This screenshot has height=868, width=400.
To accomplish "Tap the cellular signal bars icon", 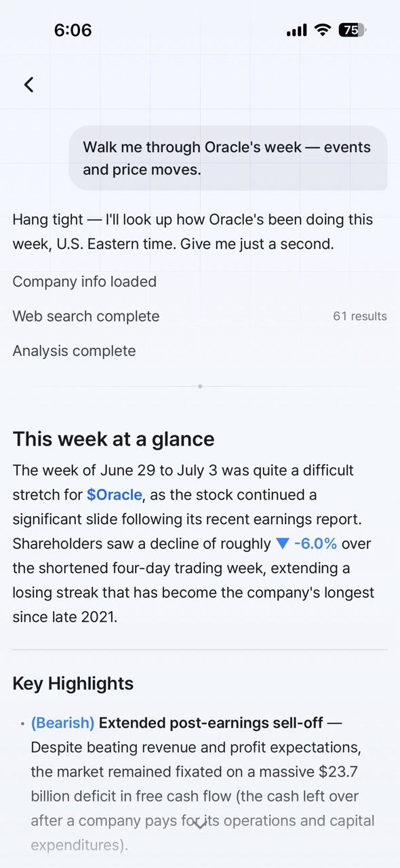I will pyautogui.click(x=296, y=31).
